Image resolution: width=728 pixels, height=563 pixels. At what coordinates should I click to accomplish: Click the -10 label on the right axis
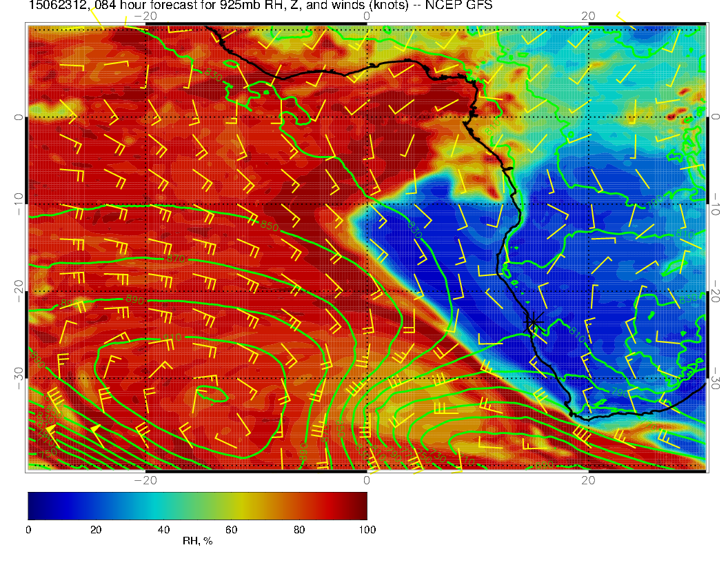click(x=716, y=205)
